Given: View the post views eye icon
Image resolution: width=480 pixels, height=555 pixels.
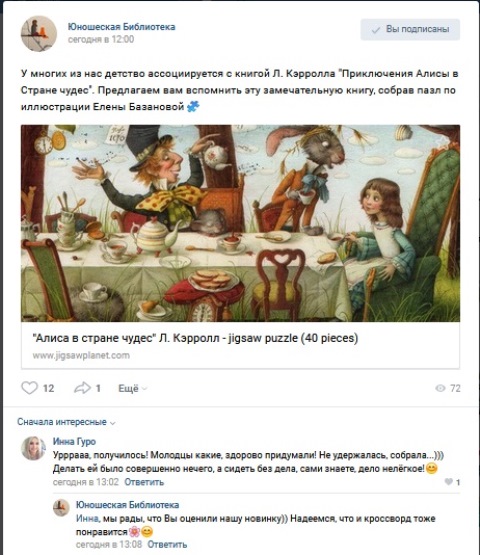Looking at the screenshot, I should (x=440, y=388).
